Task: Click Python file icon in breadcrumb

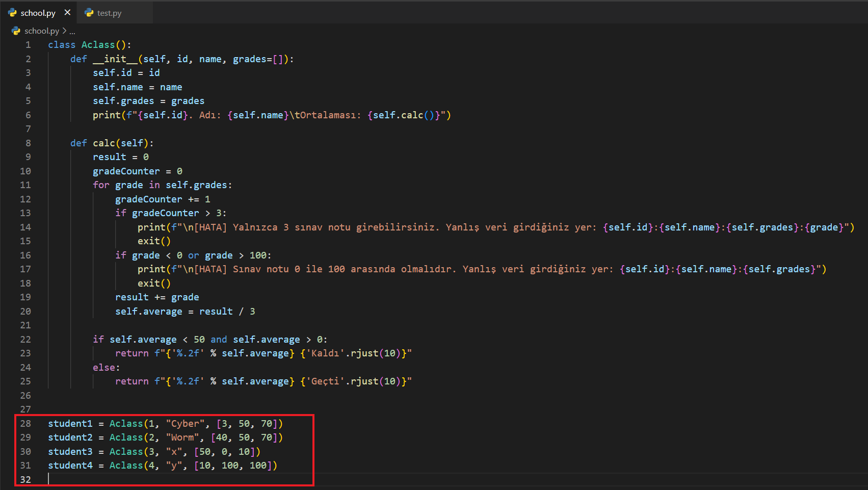Action: coord(16,31)
